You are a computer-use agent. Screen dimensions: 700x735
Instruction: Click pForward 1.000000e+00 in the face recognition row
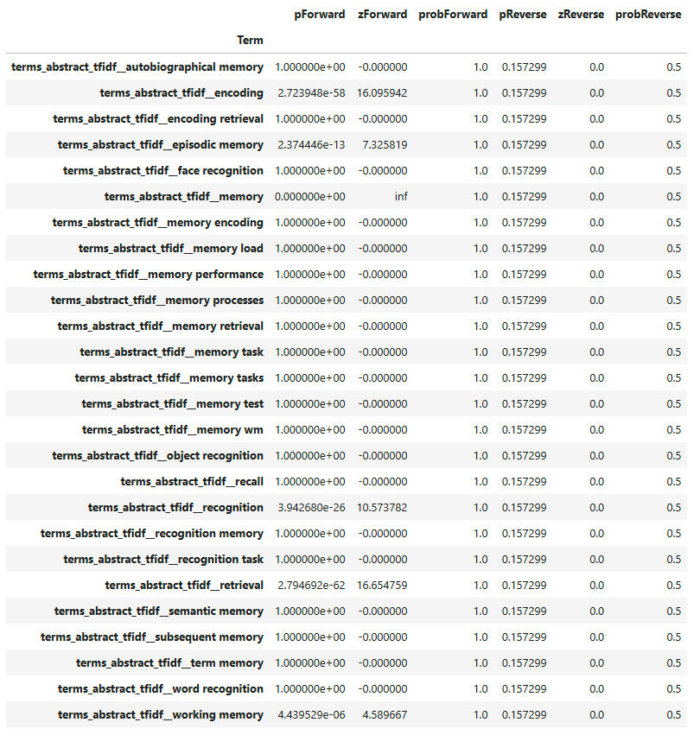(310, 171)
